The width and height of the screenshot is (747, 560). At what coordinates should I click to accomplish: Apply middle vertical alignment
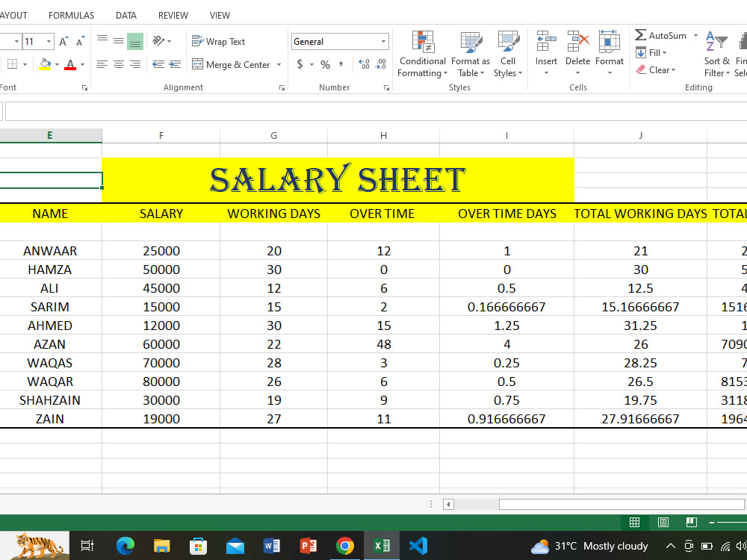[x=119, y=41]
